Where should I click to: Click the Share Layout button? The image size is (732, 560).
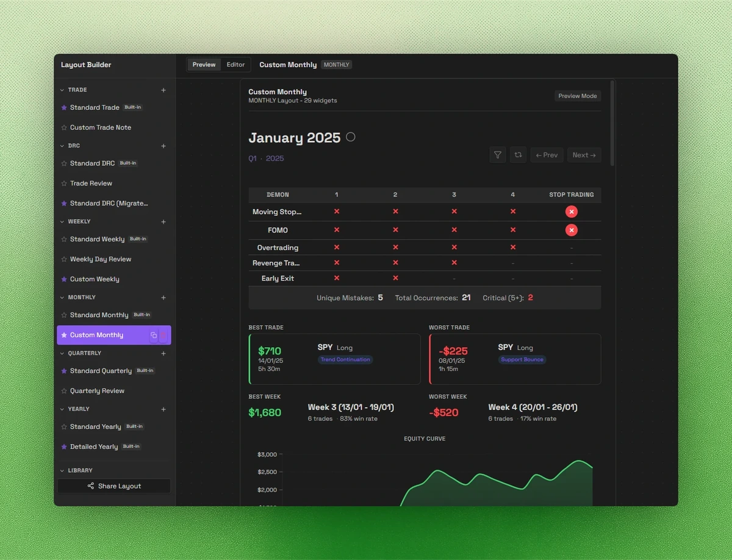point(114,486)
